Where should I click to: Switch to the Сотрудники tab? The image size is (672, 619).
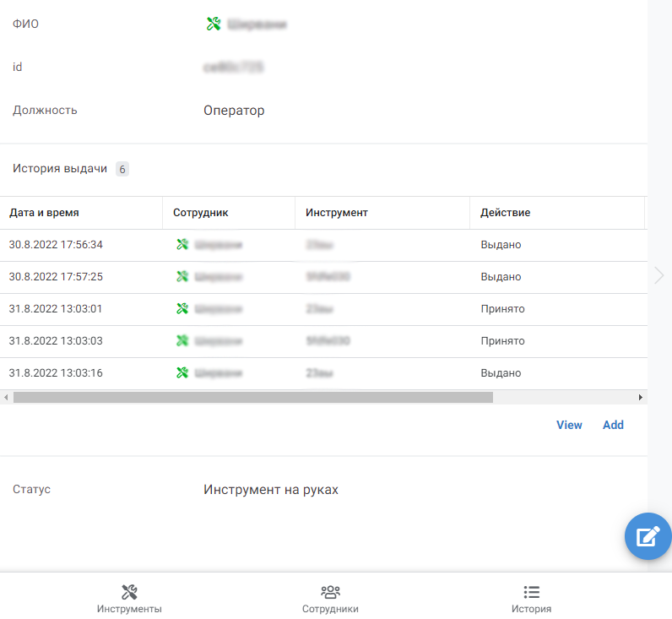coord(330,599)
